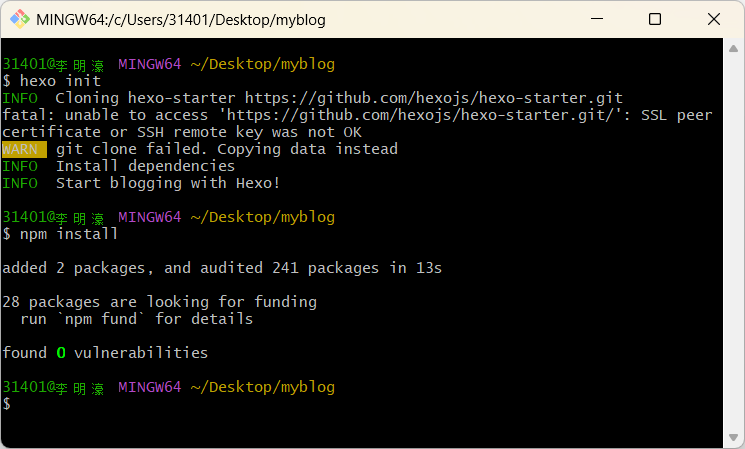Click the empty $ prompt at bottom

click(x=7, y=404)
